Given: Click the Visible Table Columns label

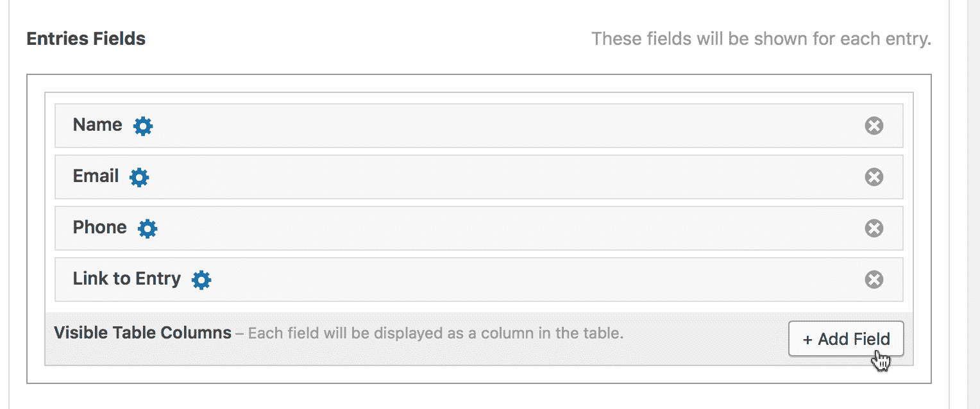Looking at the screenshot, I should pos(142,333).
